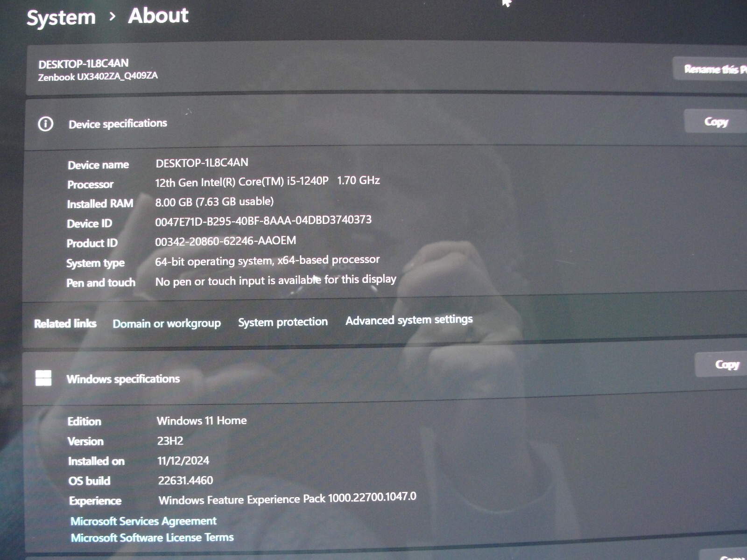This screenshot has width=747, height=560.
Task: Click the Related links label
Action: pos(65,323)
